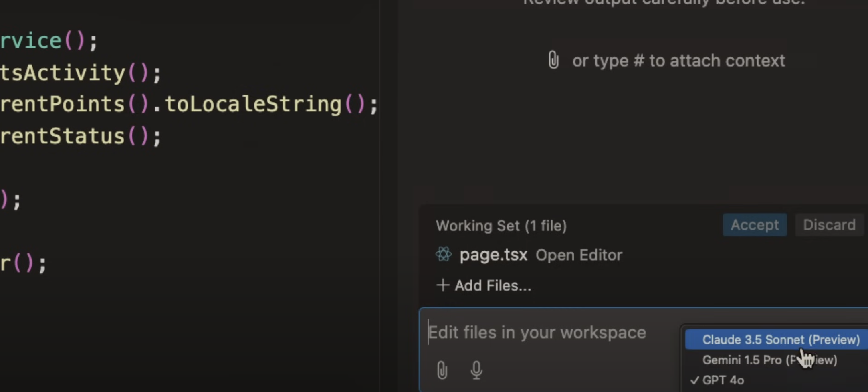The width and height of the screenshot is (868, 392).
Task: Start voice input with the microphone icon
Action: tap(476, 370)
